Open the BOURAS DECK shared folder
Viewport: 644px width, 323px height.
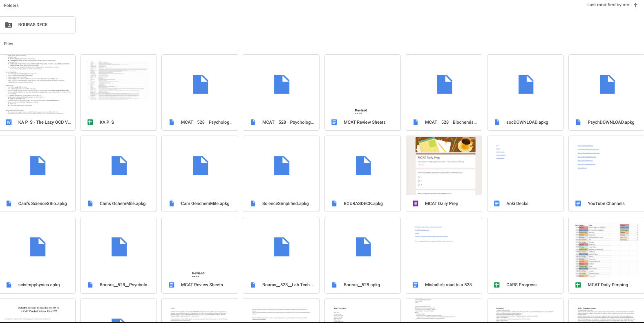38,25
